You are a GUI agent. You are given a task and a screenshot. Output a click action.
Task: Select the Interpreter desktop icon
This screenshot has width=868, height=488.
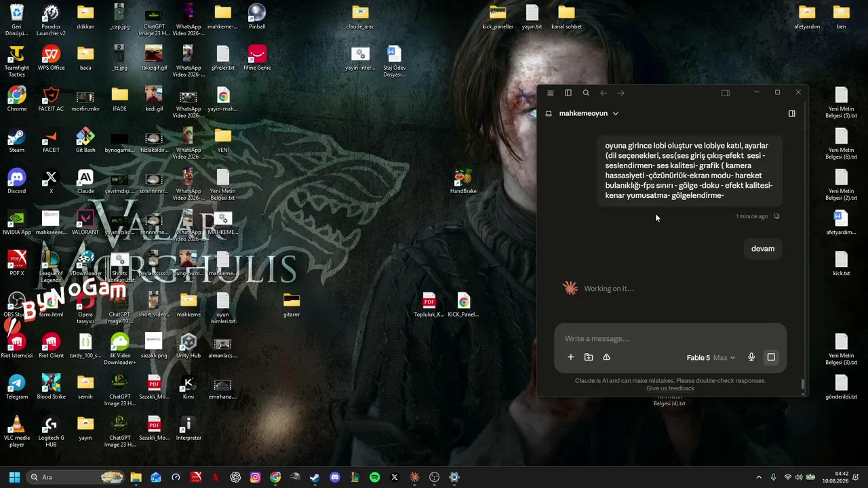pos(189,429)
